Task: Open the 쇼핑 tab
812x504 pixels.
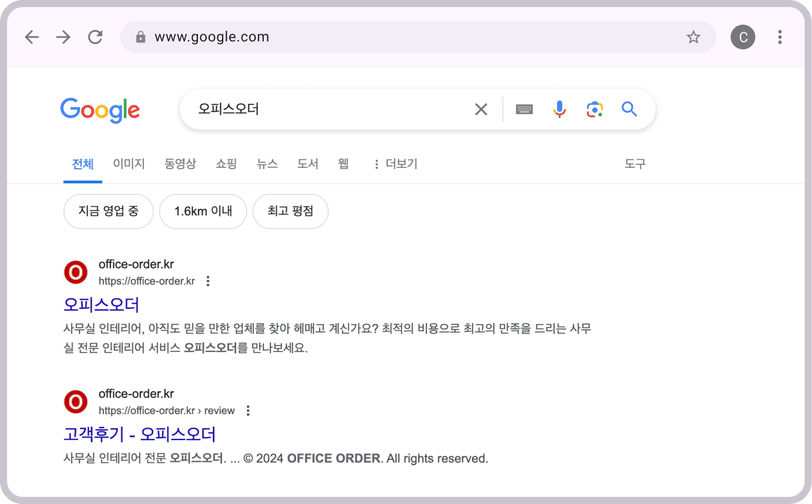Action: pos(226,164)
